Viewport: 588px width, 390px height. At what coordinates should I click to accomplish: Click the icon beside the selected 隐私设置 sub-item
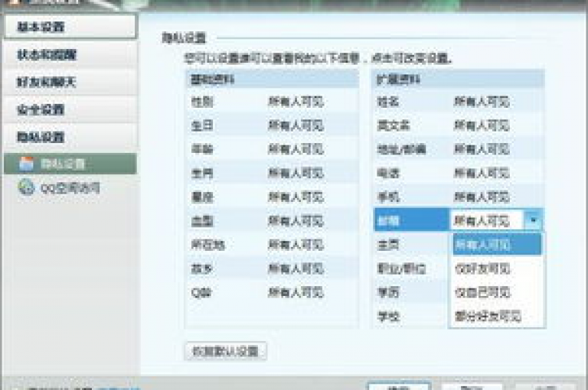click(x=26, y=164)
